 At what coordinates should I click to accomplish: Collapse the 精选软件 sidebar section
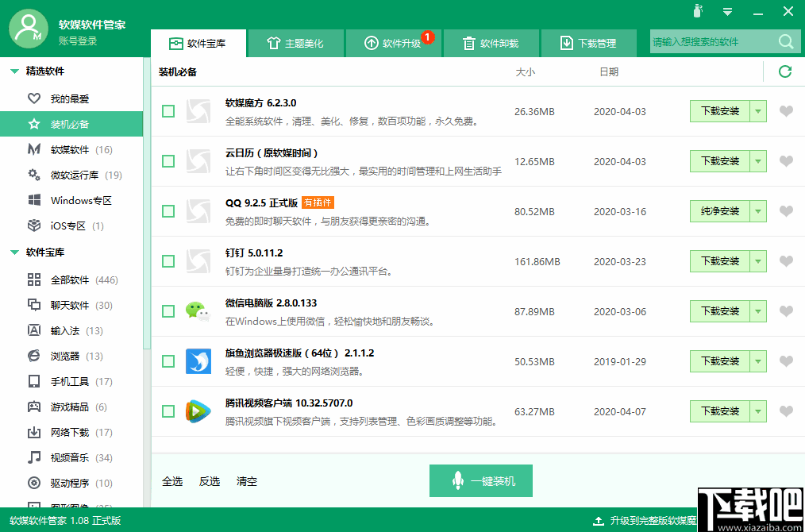tap(14, 71)
